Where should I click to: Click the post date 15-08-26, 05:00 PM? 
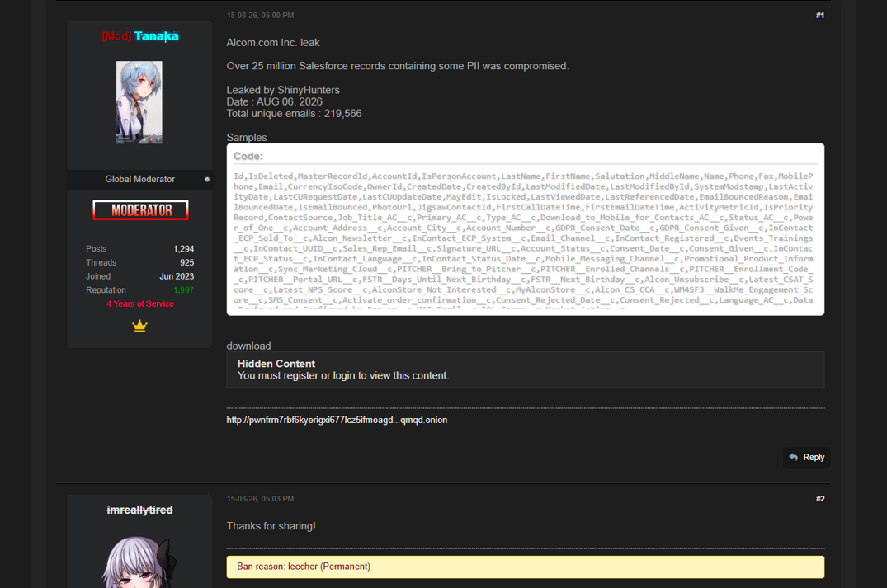tap(260, 16)
